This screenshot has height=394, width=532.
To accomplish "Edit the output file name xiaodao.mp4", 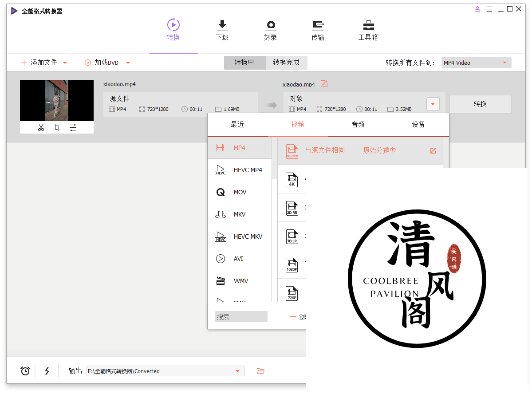I will 324,84.
